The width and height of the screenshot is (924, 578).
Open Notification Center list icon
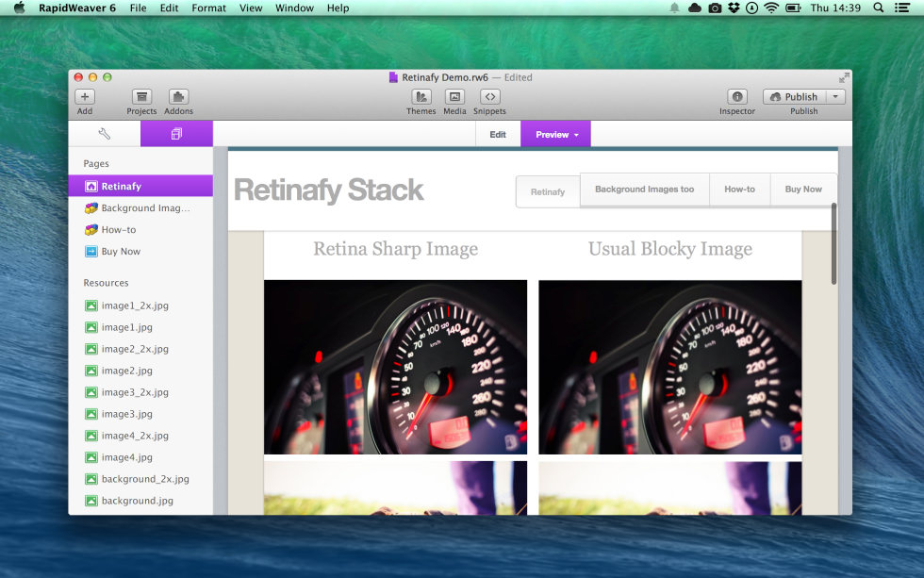click(x=902, y=8)
